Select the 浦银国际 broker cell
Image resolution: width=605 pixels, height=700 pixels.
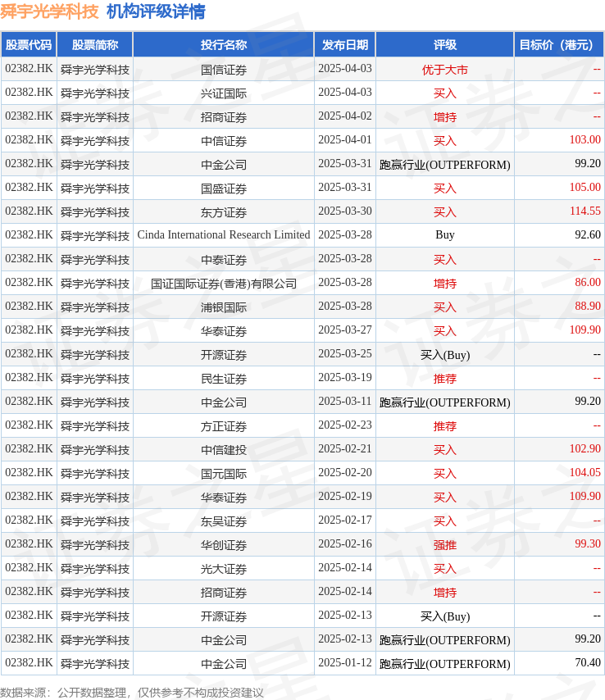pyautogui.click(x=224, y=307)
